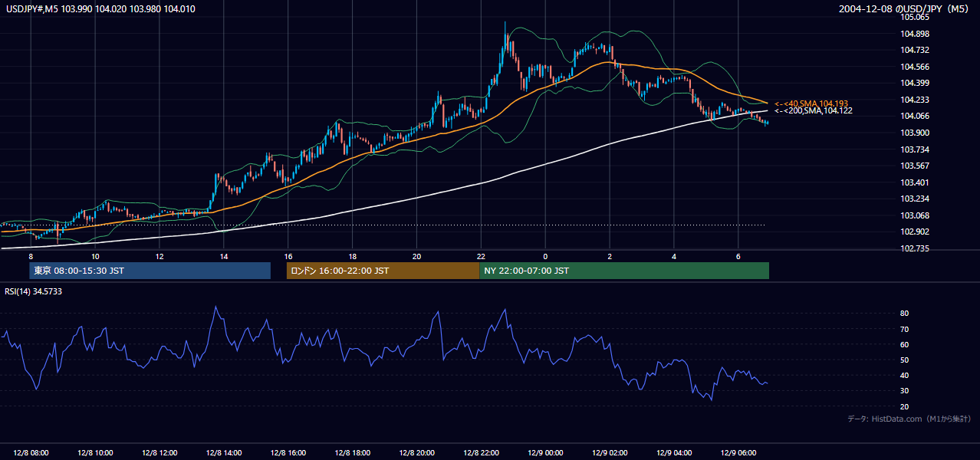Click the orange 40 SMA 104.193 label
This screenshot has height=460, width=980.
(x=813, y=103)
